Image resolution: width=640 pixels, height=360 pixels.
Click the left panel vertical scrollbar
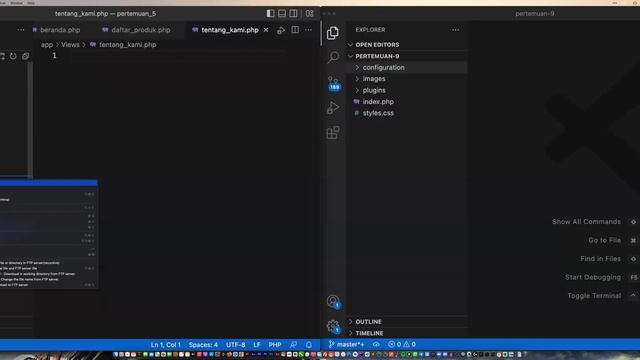pyautogui.click(x=30, y=120)
